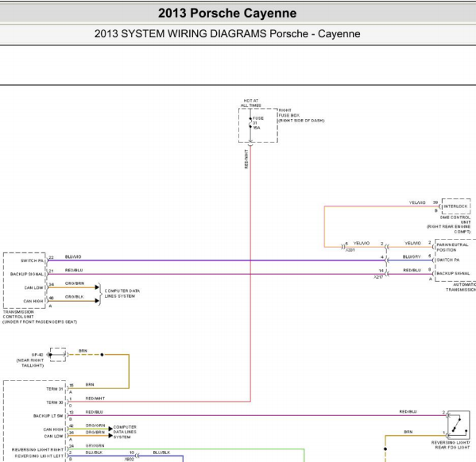Click the "INTERLOCK" label
This screenshot has width=476, height=462.
coord(455,206)
